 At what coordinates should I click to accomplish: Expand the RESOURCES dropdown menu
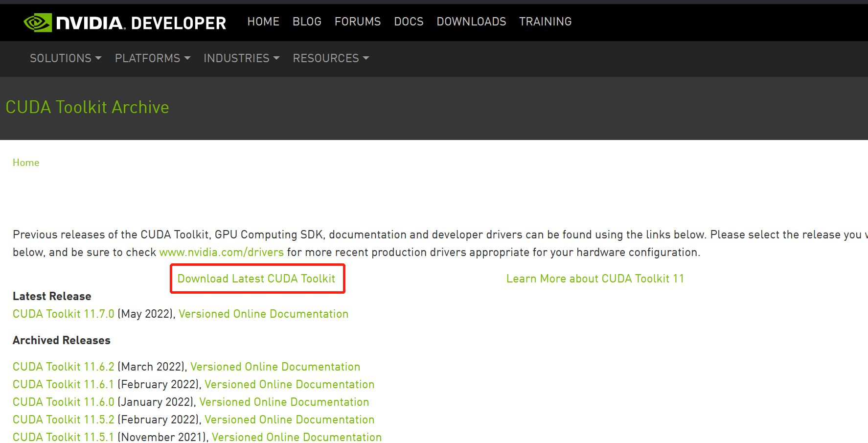click(331, 58)
